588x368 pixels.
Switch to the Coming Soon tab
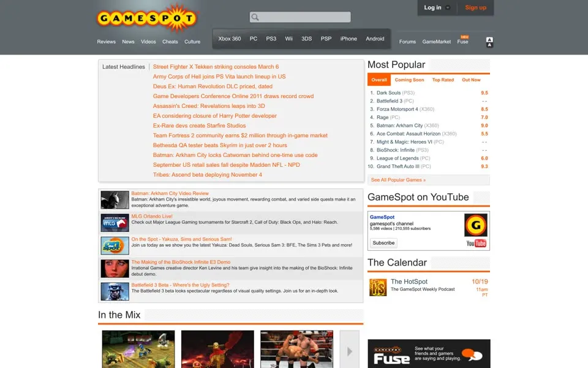coord(409,80)
